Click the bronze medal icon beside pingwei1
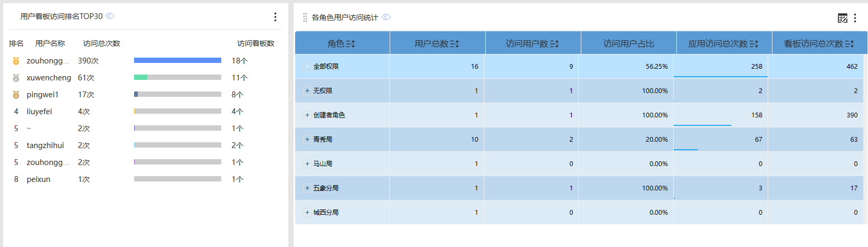This screenshot has width=868, height=247. pos(16,95)
